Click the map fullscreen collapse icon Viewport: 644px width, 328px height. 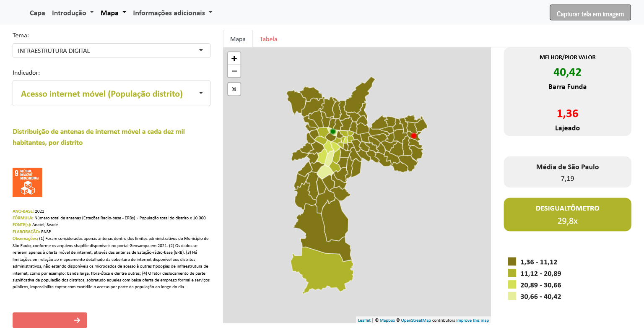click(234, 89)
